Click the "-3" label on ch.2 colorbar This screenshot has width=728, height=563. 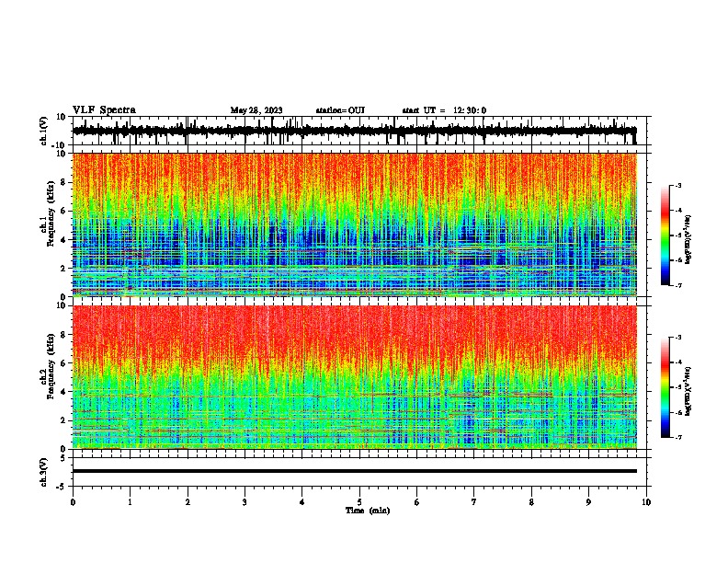(678, 338)
